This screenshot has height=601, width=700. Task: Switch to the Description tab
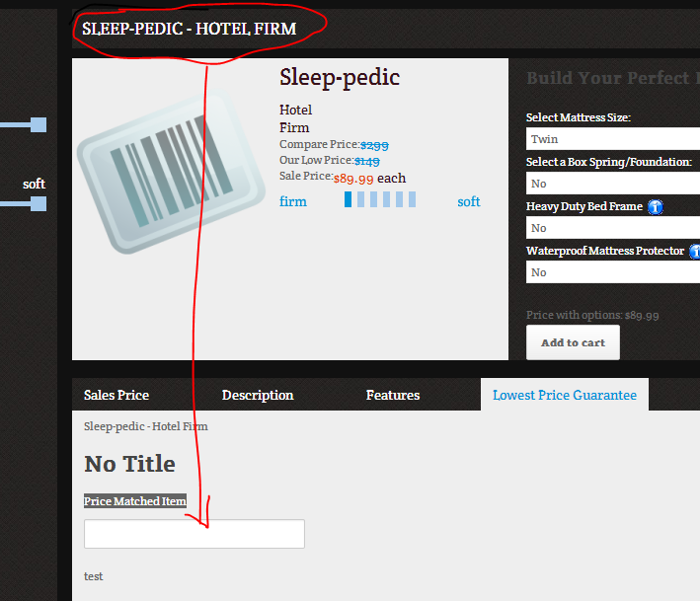258,395
